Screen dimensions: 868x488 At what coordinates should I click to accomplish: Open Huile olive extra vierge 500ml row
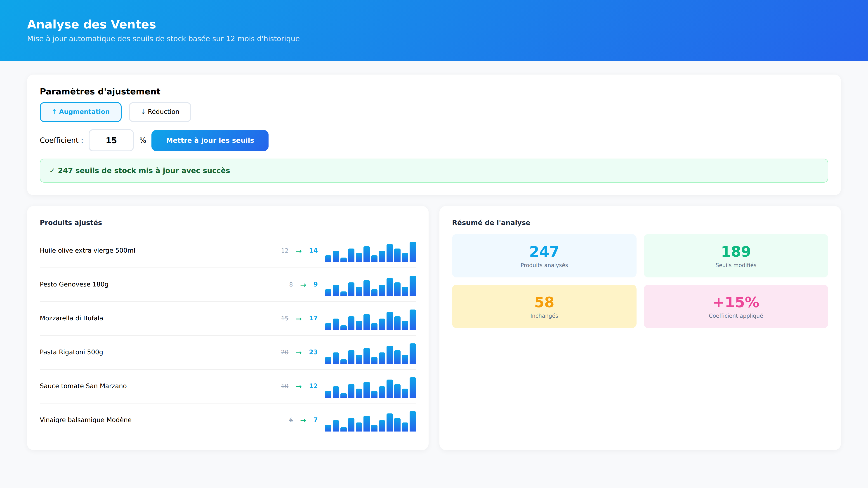(88, 251)
